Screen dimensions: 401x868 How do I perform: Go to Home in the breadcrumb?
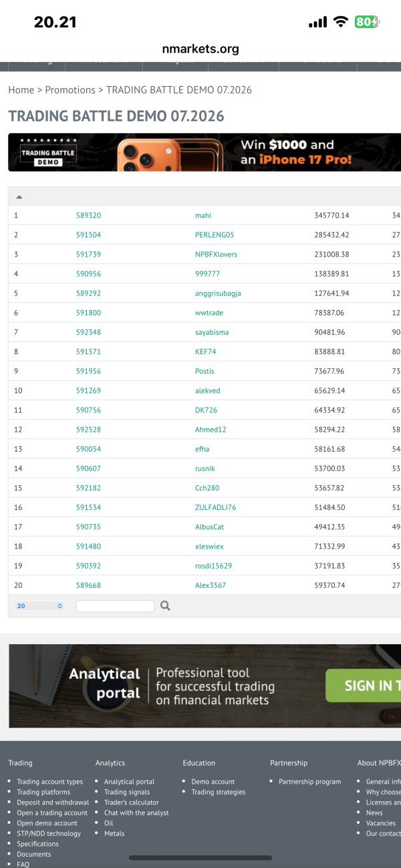point(21,90)
